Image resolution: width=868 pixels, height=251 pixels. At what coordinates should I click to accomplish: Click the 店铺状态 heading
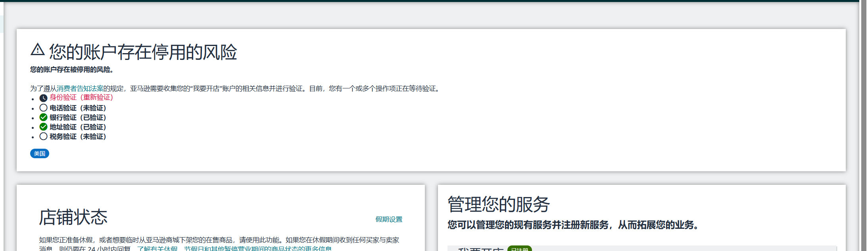click(x=73, y=217)
